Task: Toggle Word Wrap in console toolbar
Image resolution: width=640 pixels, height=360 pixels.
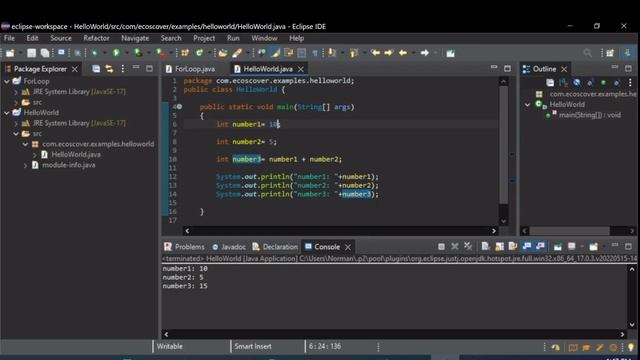Action: [x=513, y=246]
